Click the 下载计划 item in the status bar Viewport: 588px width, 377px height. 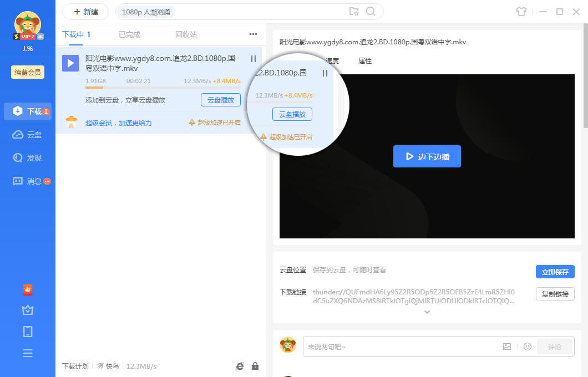(75, 366)
